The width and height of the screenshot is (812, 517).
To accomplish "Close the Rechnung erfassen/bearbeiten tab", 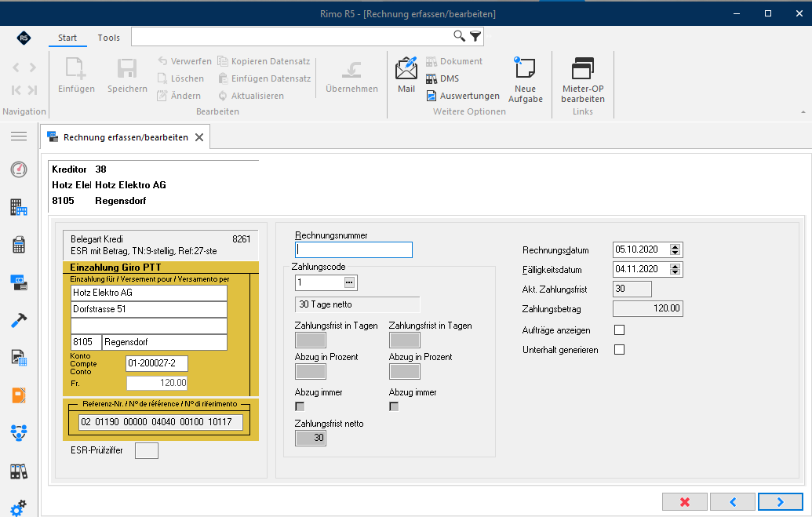I will pyautogui.click(x=199, y=137).
